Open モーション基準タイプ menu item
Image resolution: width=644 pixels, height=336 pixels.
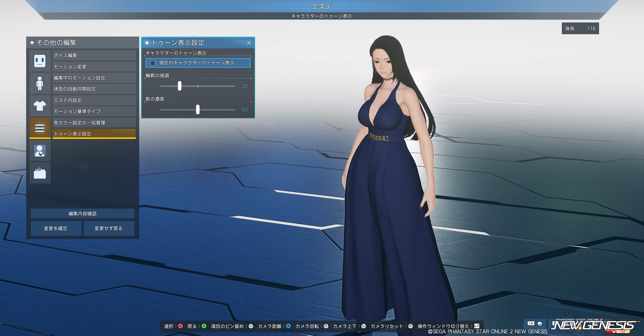pyautogui.click(x=94, y=111)
